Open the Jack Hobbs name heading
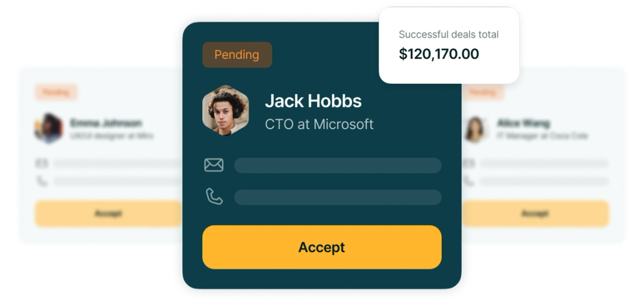 pos(313,101)
